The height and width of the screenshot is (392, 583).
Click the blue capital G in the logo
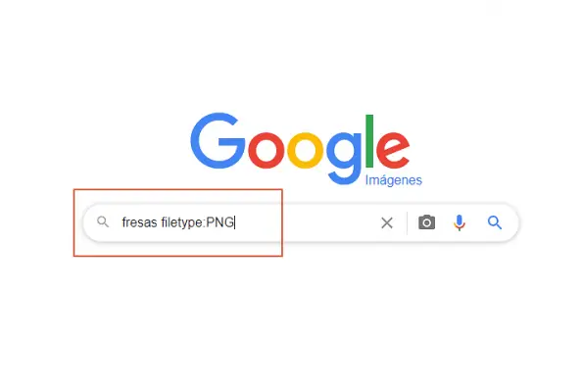tap(218, 140)
